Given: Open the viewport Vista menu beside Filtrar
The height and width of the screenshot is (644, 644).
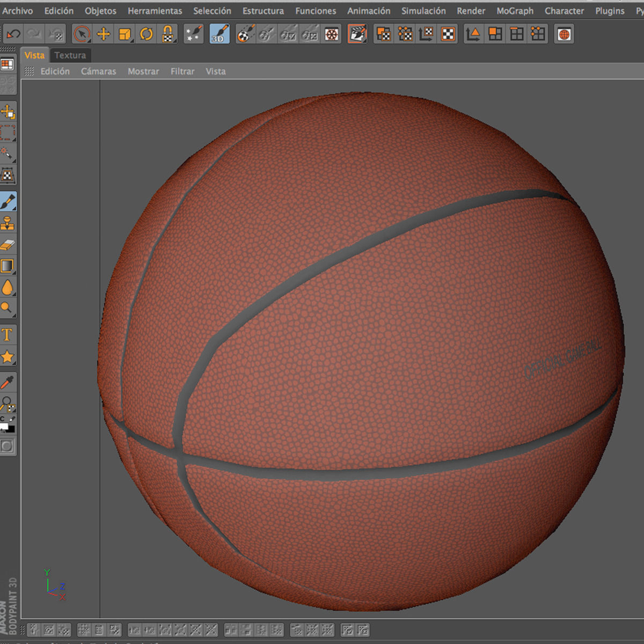Looking at the screenshot, I should 216,71.
